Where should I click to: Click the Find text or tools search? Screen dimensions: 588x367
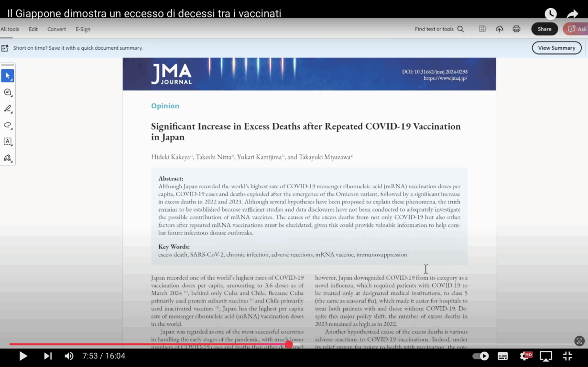coord(439,29)
